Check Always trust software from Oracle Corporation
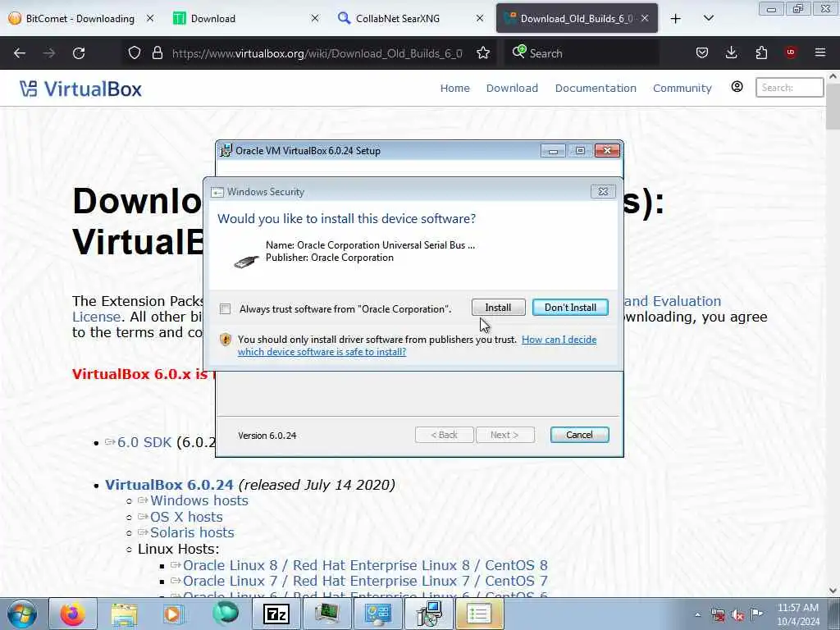840x630 pixels. coord(226,309)
